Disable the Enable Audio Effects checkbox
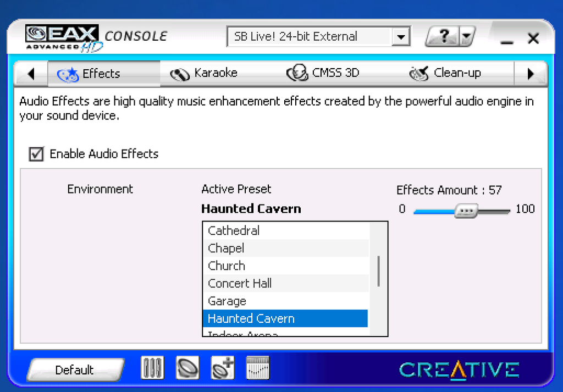The image size is (563, 392). point(36,154)
